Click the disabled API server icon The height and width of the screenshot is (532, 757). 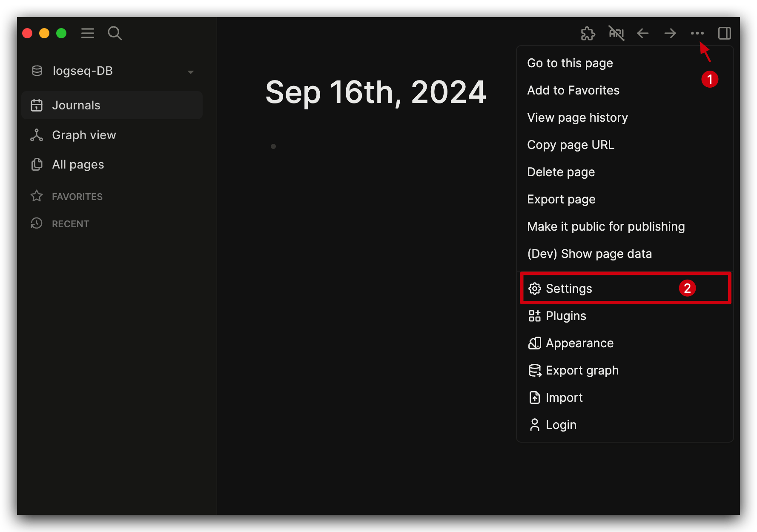[x=616, y=33]
